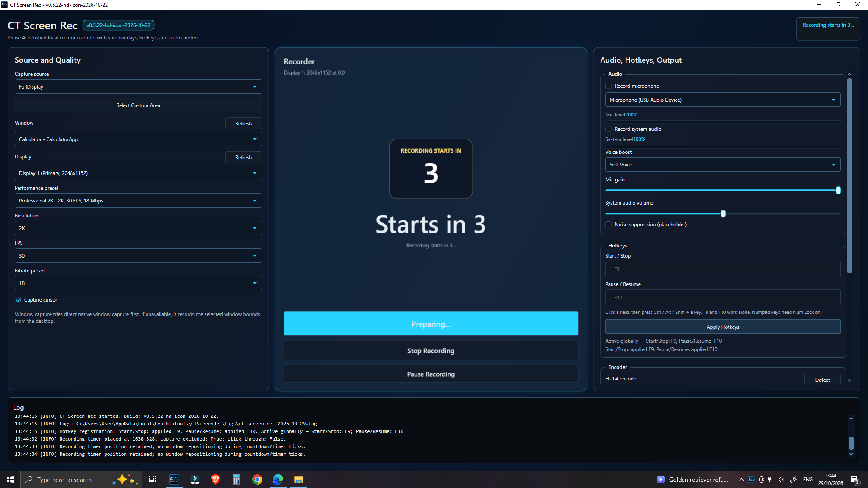
Task: Open the Windows Start menu
Action: tap(10, 480)
